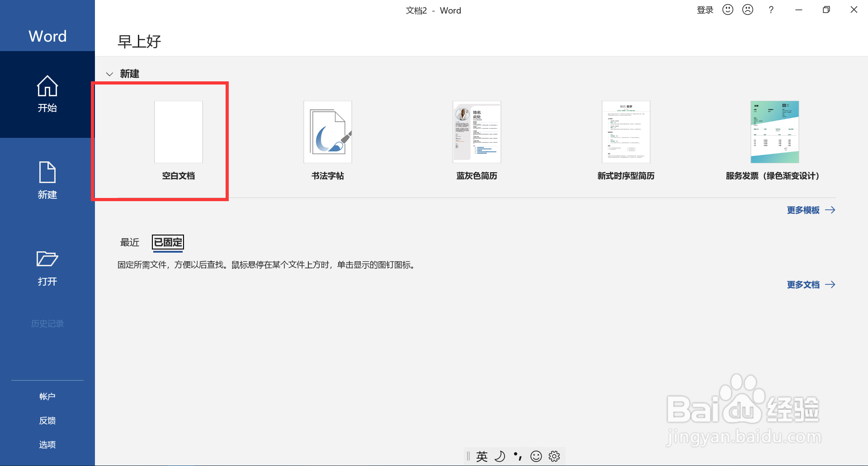This screenshot has width=868, height=466.
Task: Click the frowning face feedback icon in title bar
Action: [748, 9]
